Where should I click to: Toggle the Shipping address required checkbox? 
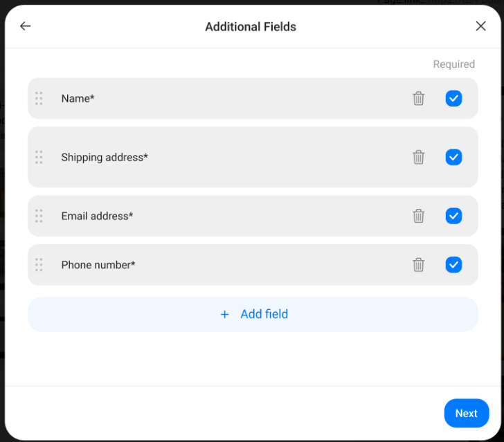click(x=453, y=157)
